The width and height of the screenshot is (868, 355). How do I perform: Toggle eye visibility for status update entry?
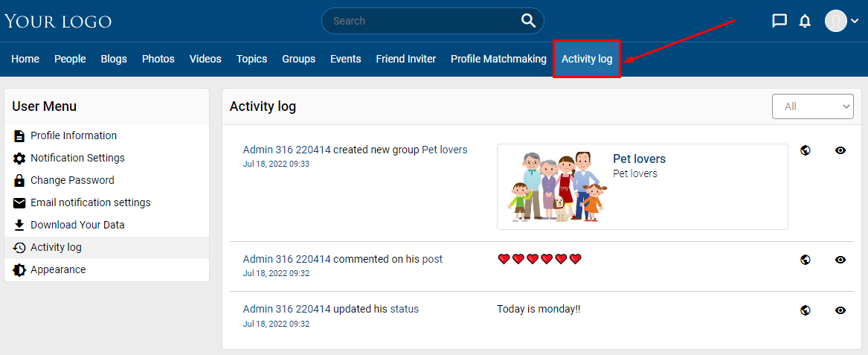840,310
